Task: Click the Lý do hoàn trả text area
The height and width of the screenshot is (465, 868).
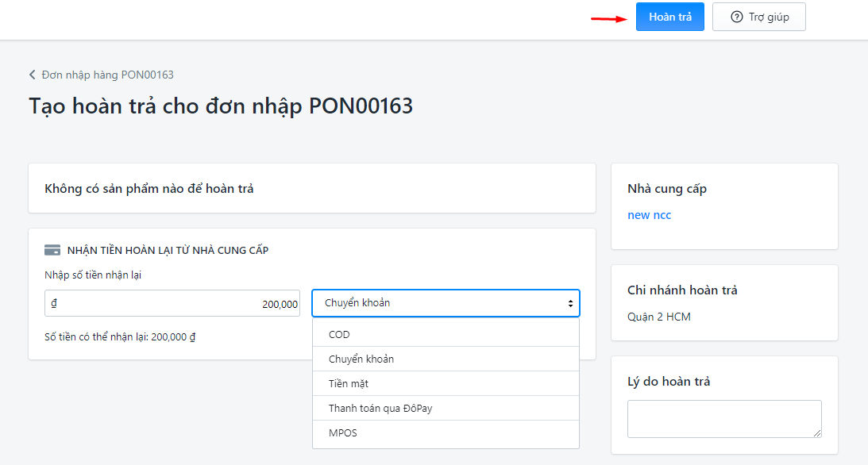Action: pyautogui.click(x=724, y=418)
